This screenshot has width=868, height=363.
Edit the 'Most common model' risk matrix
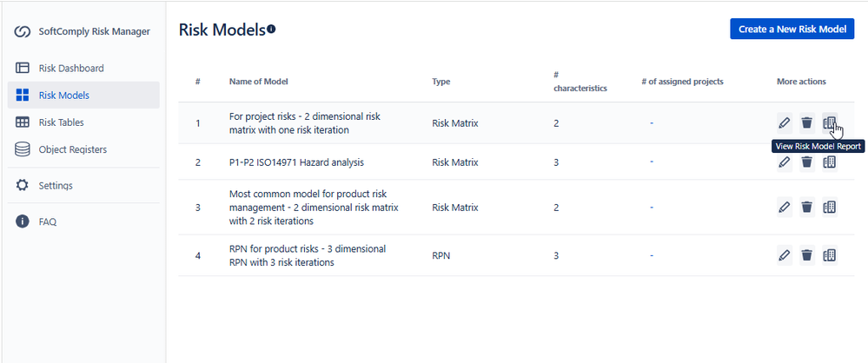point(785,207)
